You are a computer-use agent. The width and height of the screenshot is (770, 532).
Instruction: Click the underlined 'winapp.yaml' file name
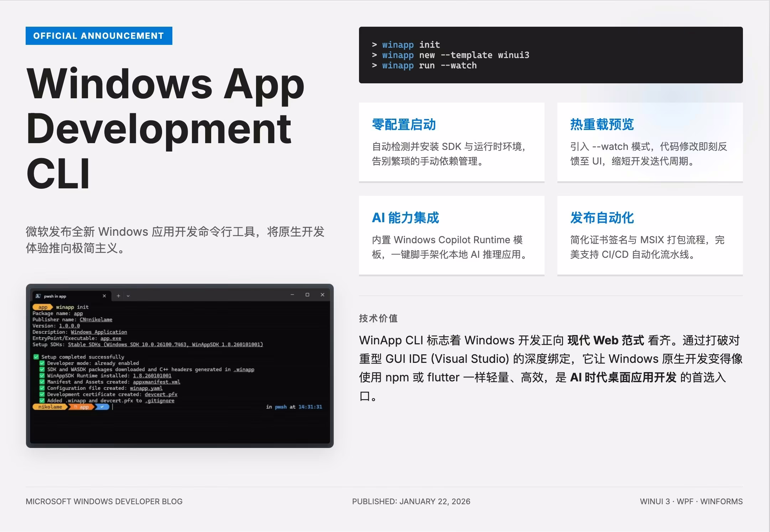(146, 388)
